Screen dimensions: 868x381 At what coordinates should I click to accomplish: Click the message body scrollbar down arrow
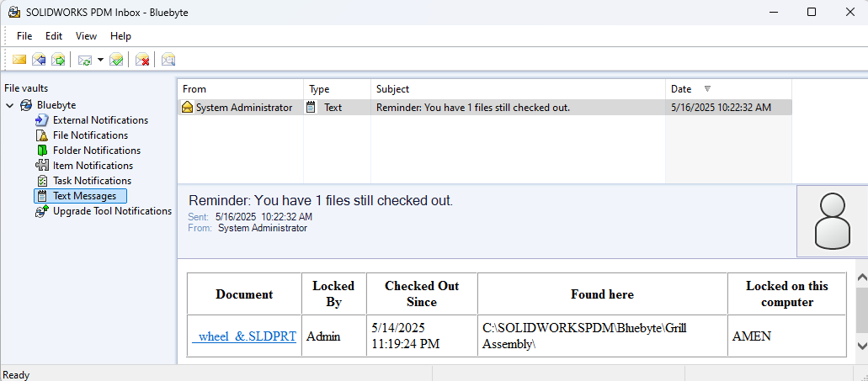click(x=862, y=346)
